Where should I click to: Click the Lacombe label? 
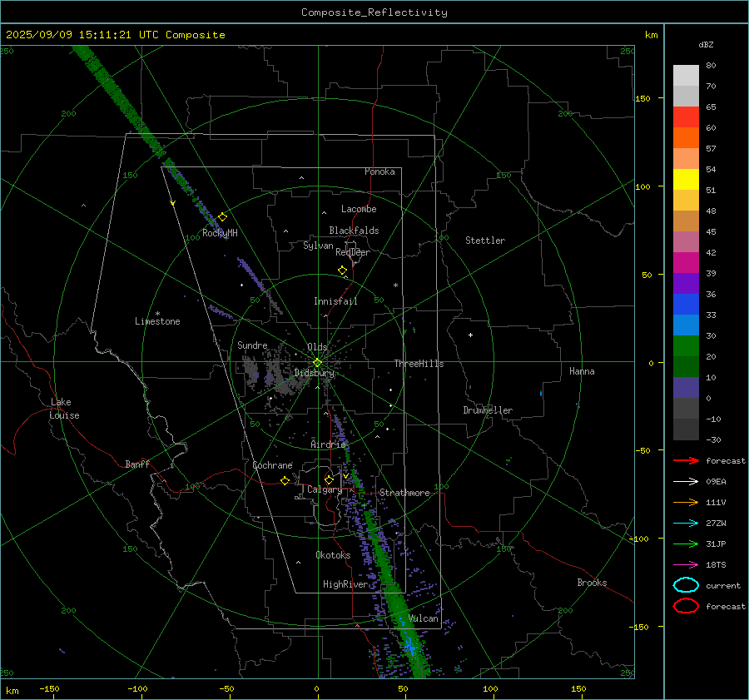(x=359, y=209)
